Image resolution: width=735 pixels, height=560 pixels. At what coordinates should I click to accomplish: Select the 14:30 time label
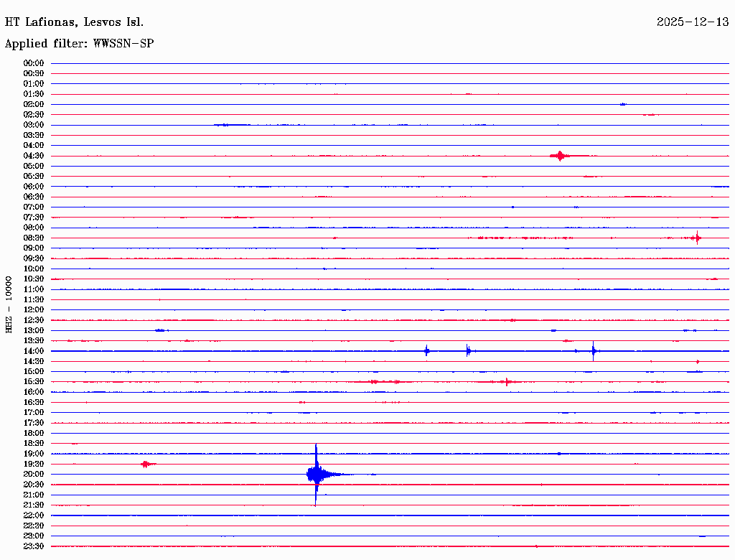click(x=34, y=362)
